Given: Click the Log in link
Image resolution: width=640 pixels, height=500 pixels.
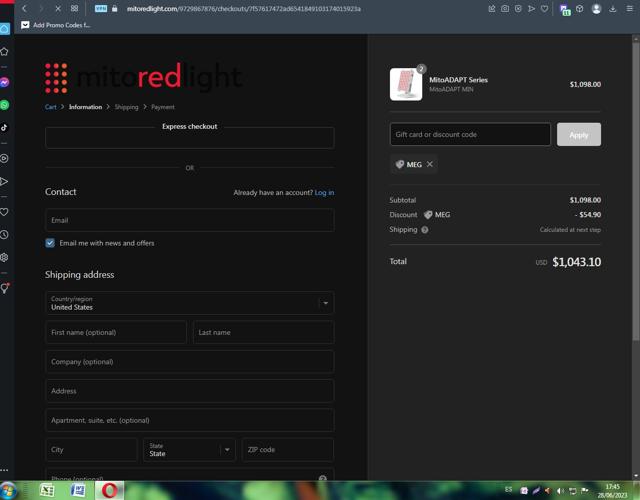Looking at the screenshot, I should point(324,193).
